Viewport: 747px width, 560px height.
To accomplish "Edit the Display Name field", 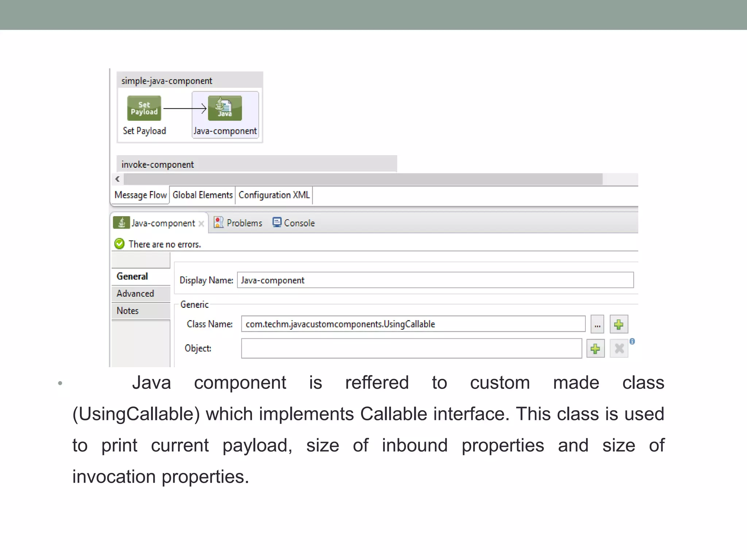I will [x=435, y=280].
